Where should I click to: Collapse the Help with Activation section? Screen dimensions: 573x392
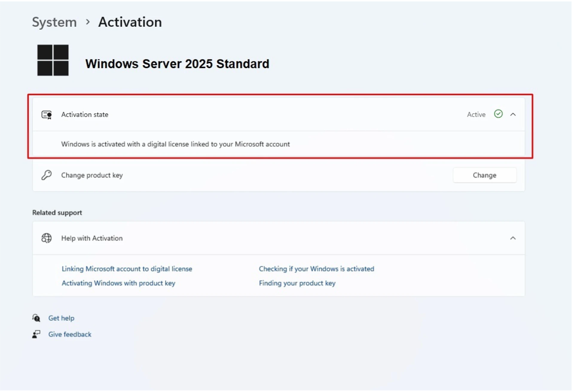[513, 238]
